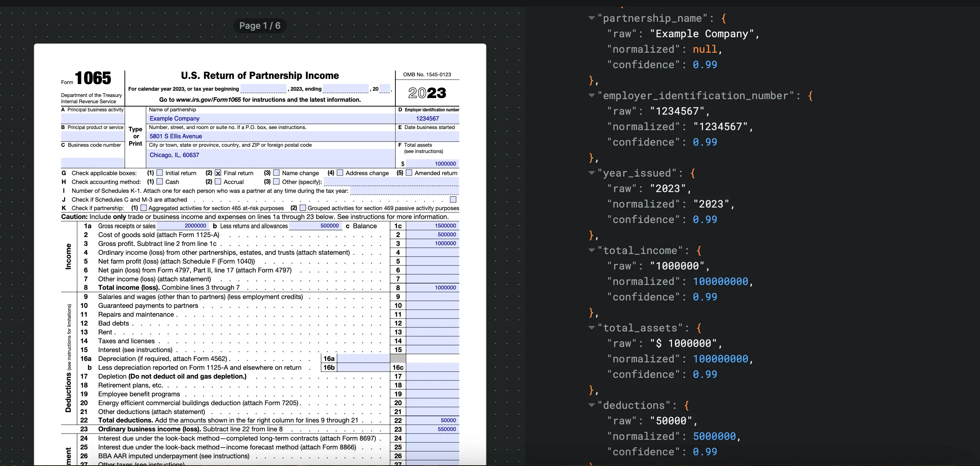Check Schedules C and M-3 attached box

453,199
